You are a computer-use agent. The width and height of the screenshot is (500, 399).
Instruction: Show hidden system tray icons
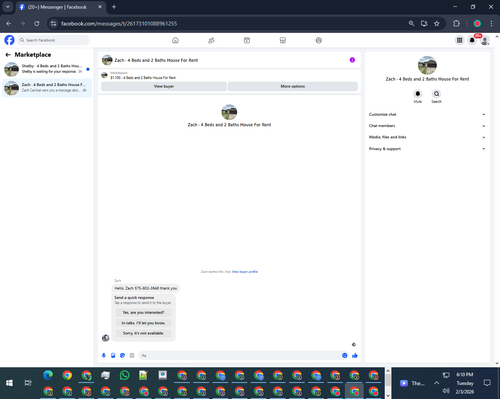pyautogui.click(x=436, y=383)
